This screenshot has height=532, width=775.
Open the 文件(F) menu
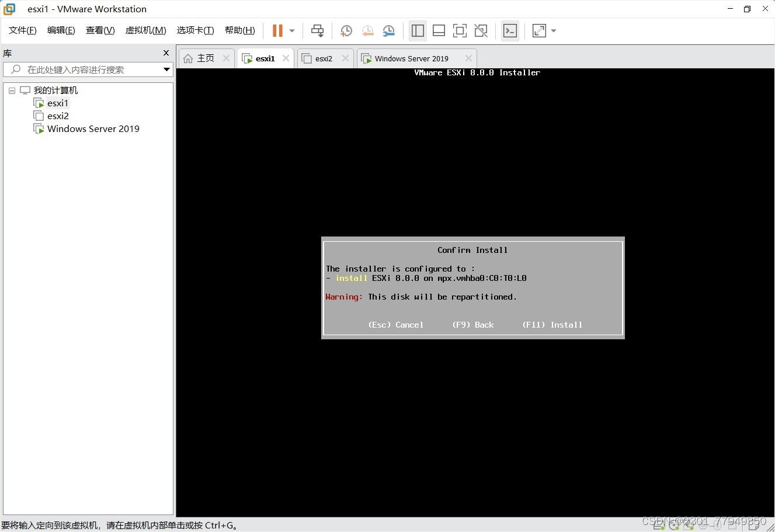point(23,30)
